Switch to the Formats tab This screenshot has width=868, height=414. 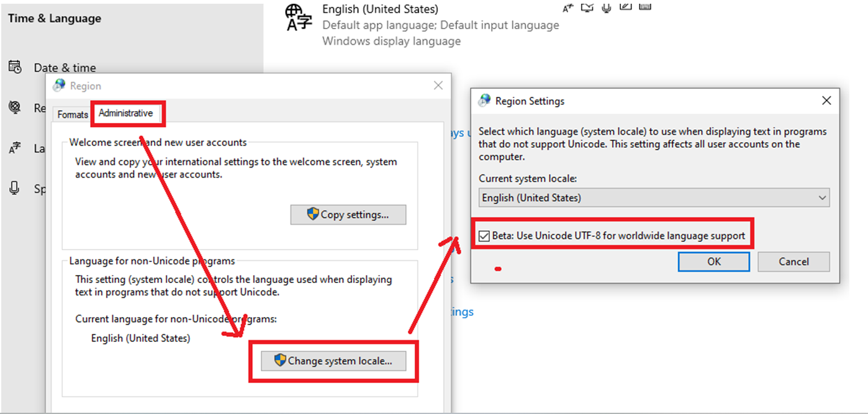(73, 114)
